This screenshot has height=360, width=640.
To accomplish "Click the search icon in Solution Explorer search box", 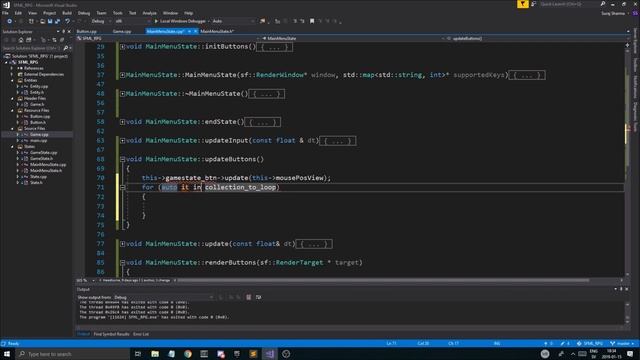I will click(x=66, y=48).
